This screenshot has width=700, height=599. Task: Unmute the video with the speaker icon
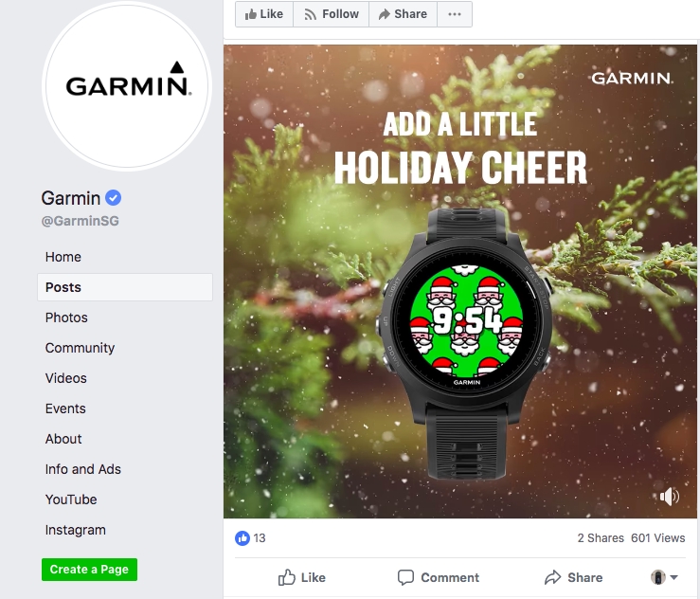coord(669,497)
